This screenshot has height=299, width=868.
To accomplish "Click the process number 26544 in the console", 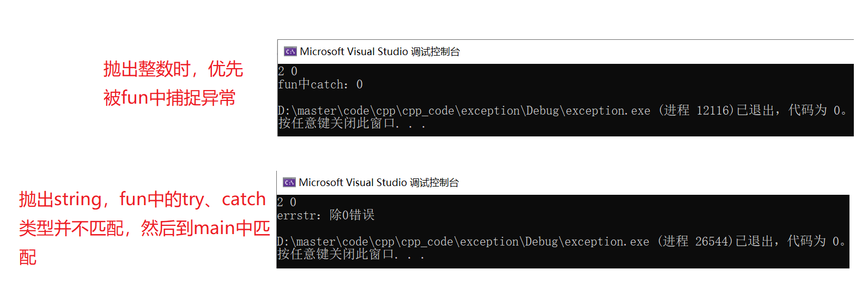I will [712, 241].
